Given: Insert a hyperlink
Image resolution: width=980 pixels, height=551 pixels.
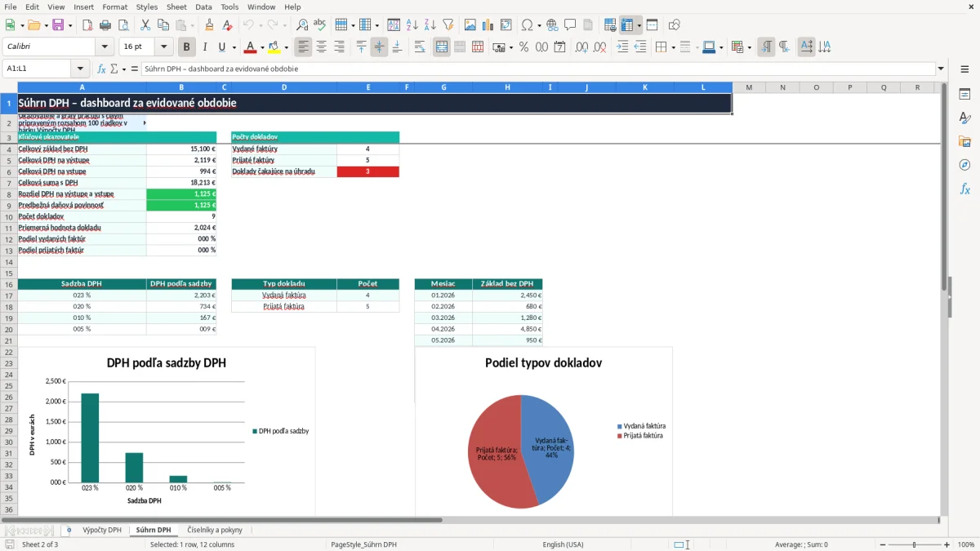Looking at the screenshot, I should coord(552,25).
